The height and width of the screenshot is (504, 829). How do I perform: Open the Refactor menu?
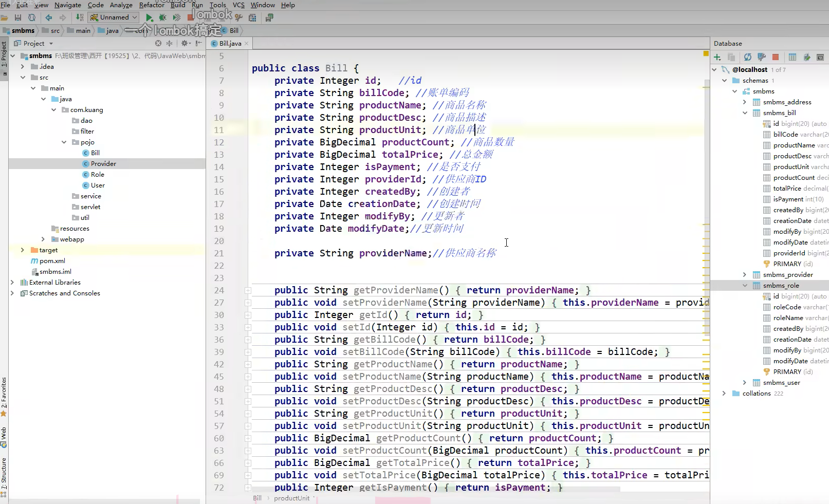point(152,5)
